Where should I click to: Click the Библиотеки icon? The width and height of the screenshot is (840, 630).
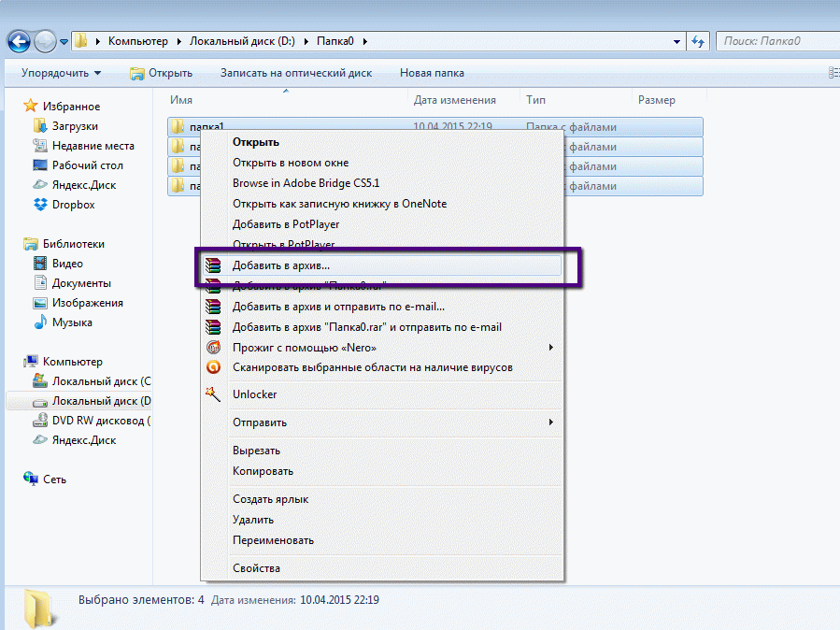click(31, 244)
